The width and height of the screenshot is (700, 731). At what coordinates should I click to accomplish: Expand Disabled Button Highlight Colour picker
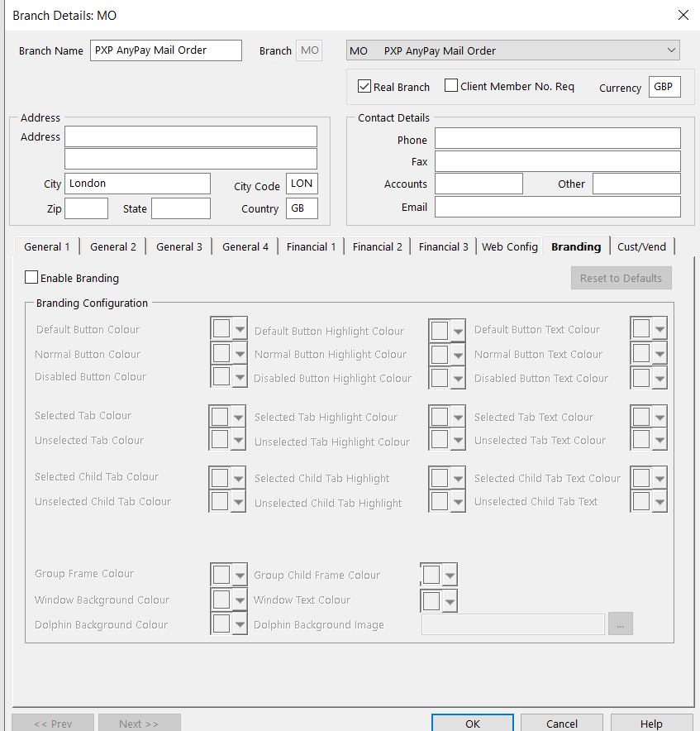coord(458,378)
